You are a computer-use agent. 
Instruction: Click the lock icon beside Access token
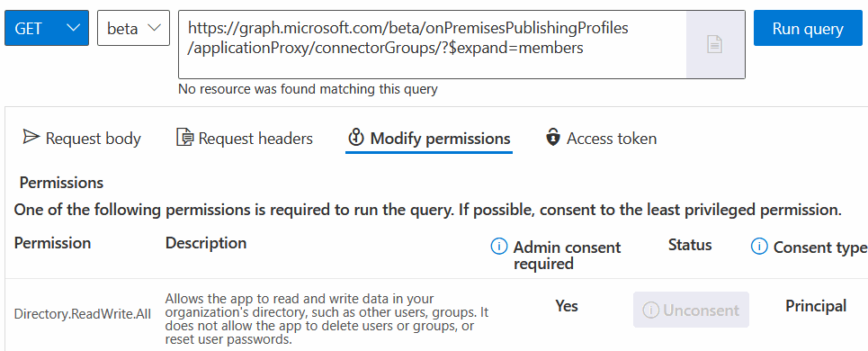pyautogui.click(x=552, y=138)
